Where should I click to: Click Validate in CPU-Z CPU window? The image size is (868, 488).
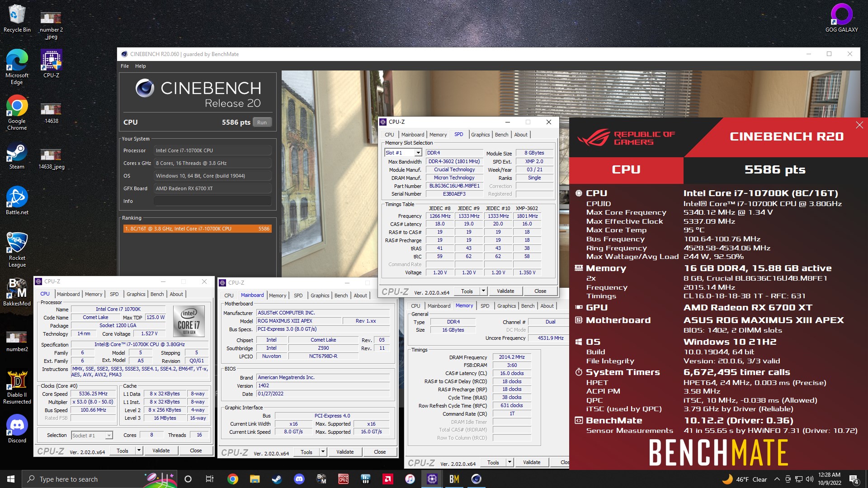coord(161,450)
